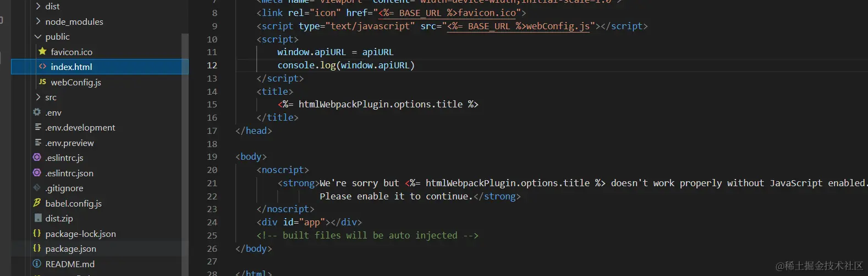This screenshot has width=868, height=276.
Task: Expand the dist folder chevron
Action: [38, 6]
